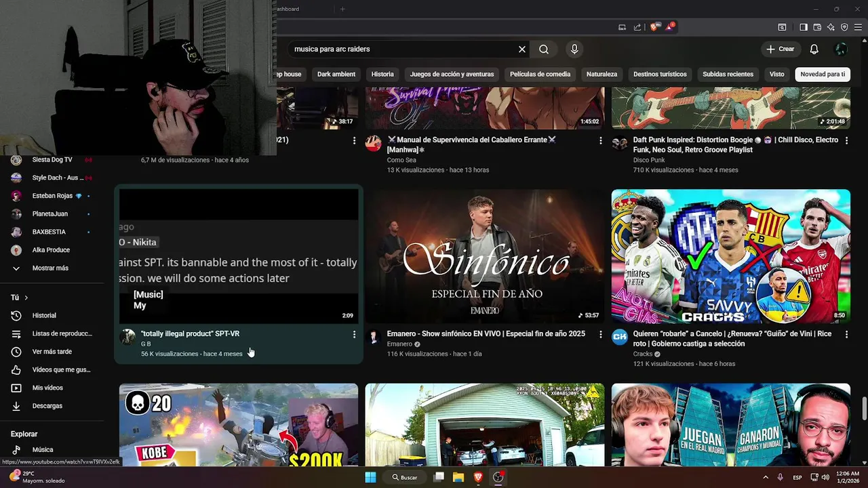Click the Cracks channel avatar
868x488 pixels.
point(620,337)
